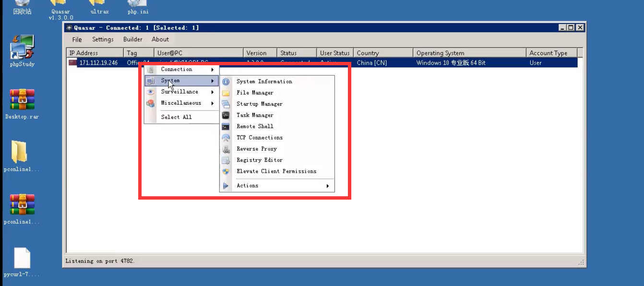The width and height of the screenshot is (644, 286).
Task: Select the Desktop.rar archive icon
Action: pos(22,100)
